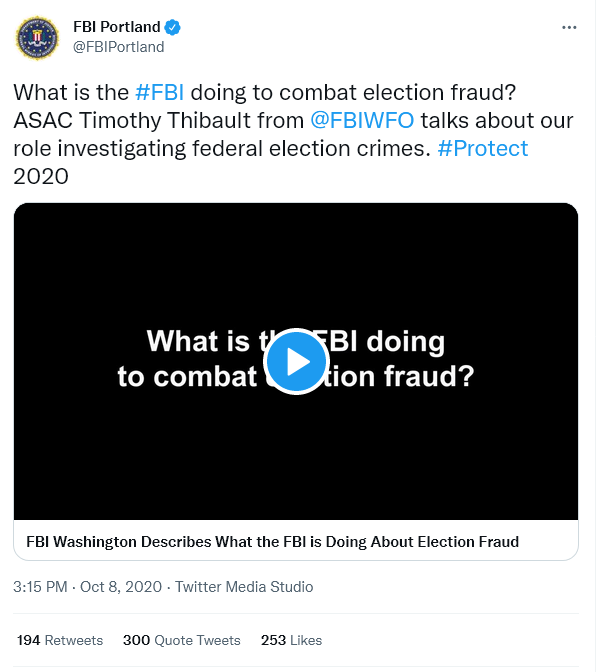Click the 2020 text in tweet
Screen dimensions: 598x672
pos(41,177)
